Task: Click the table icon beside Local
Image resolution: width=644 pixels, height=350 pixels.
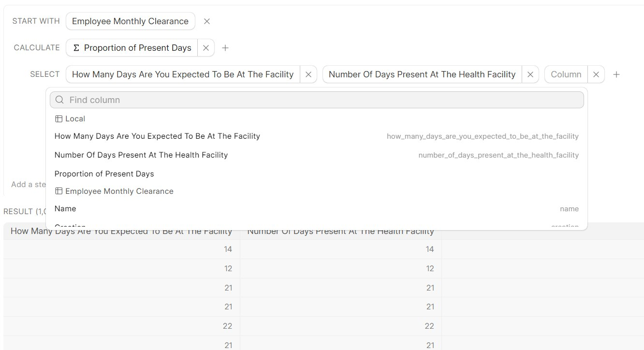Action: (x=59, y=118)
